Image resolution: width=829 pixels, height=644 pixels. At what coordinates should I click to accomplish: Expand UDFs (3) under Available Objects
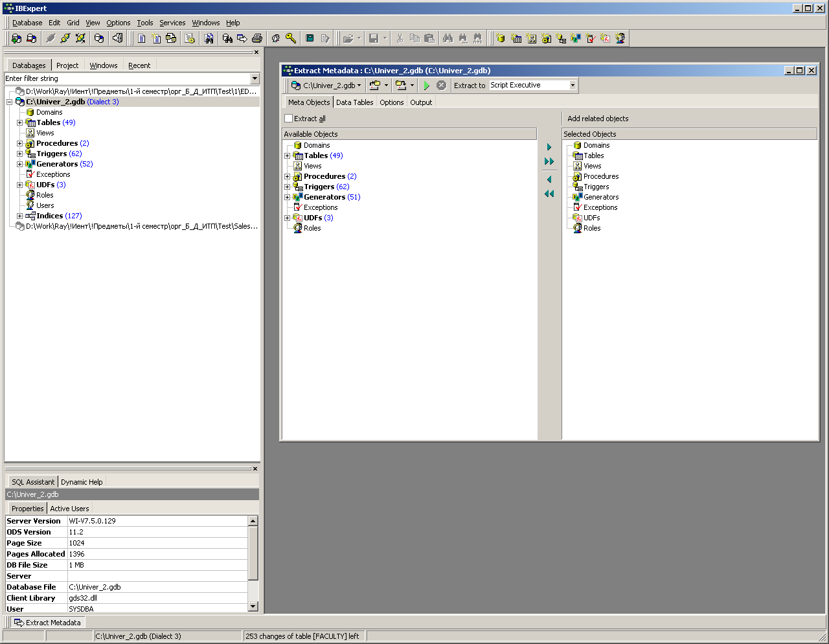pos(287,218)
